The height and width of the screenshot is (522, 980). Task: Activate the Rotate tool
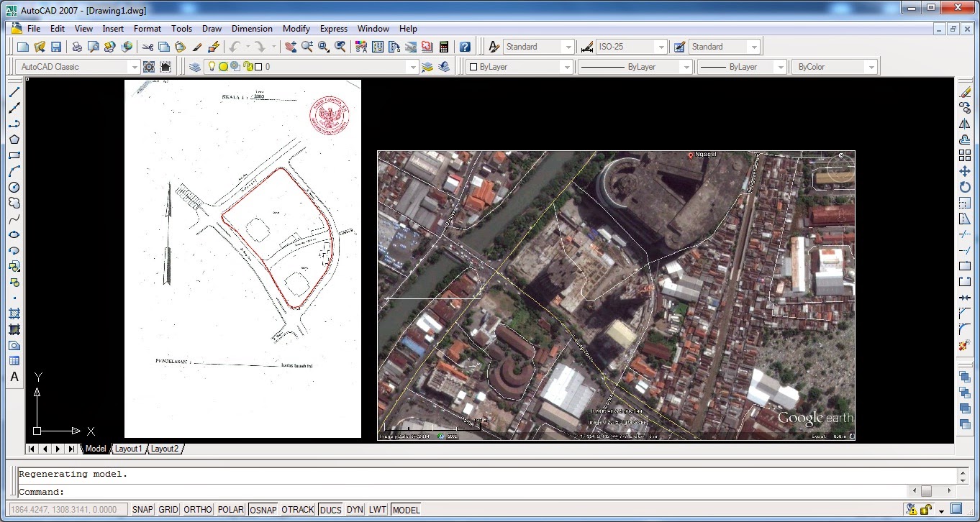coord(965,187)
